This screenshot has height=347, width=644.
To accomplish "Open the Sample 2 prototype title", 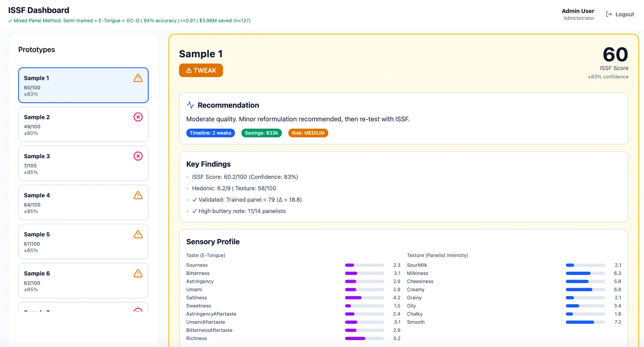I will [37, 117].
